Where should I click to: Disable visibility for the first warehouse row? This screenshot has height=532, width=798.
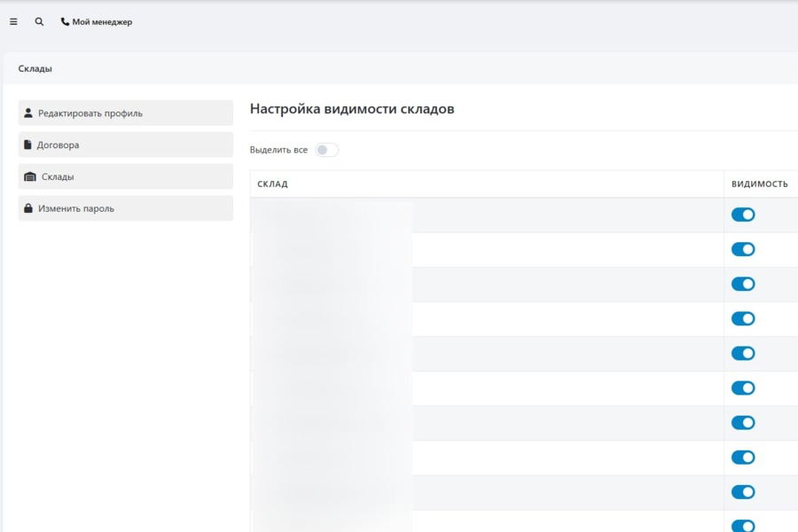click(x=743, y=215)
